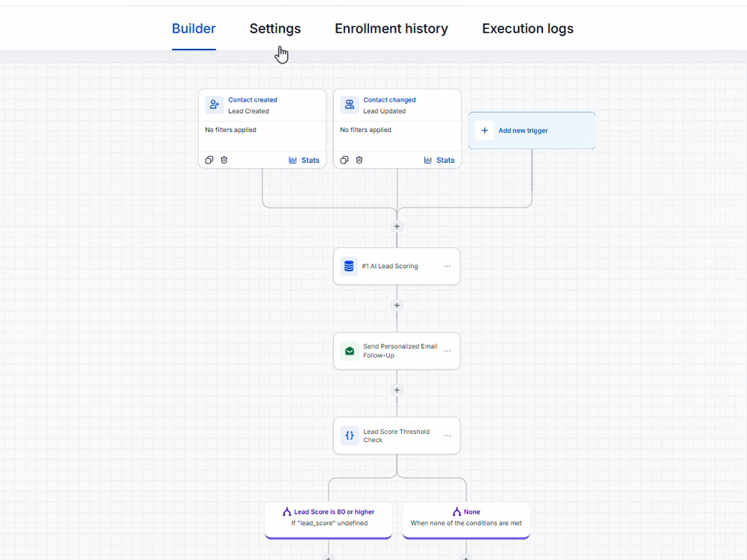Add a step below Send Personalized Email
This screenshot has height=560, width=747.
coord(397,390)
